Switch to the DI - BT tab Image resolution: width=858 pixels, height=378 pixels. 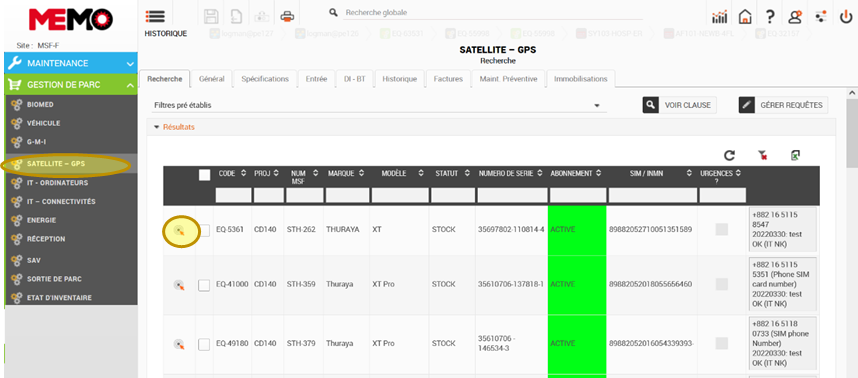(x=355, y=79)
